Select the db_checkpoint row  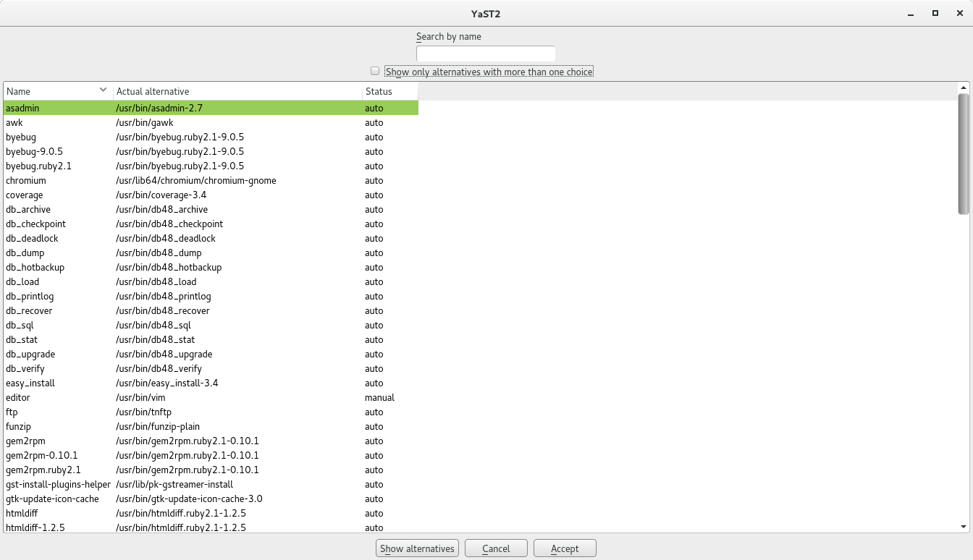pyautogui.click(x=211, y=224)
